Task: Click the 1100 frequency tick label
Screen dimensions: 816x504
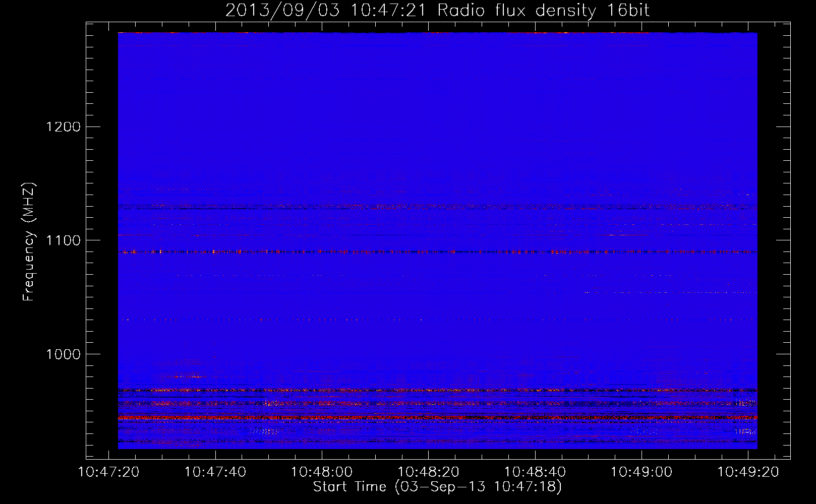Action: [x=64, y=240]
